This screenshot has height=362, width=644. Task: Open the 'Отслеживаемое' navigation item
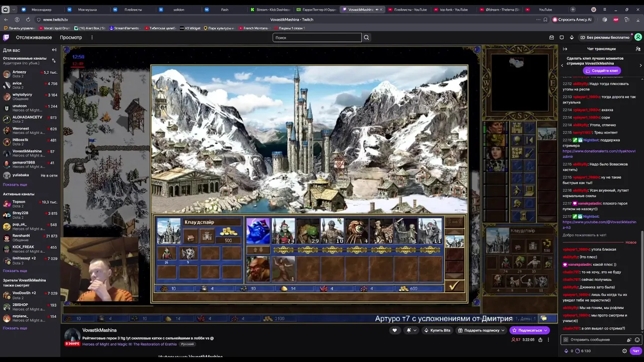coord(34,37)
